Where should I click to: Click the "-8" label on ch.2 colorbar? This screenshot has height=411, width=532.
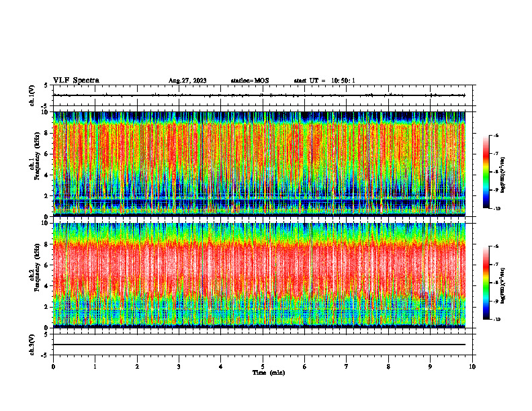coord(496,283)
